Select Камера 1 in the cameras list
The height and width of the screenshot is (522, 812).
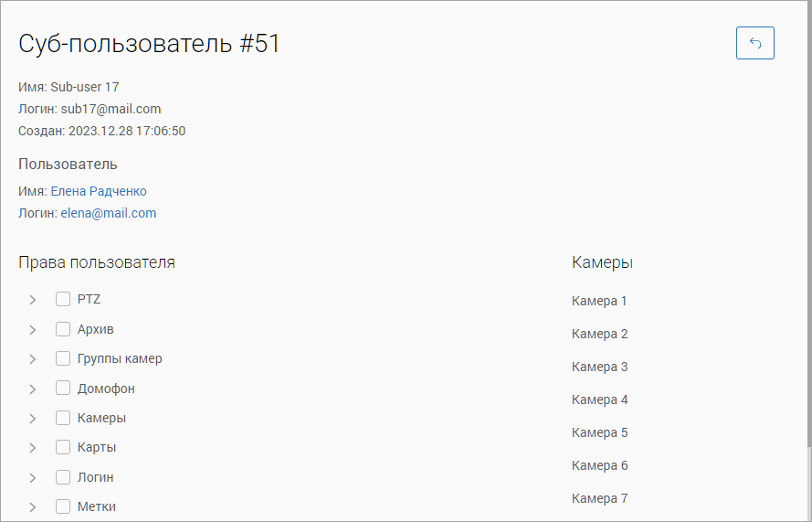coord(599,301)
